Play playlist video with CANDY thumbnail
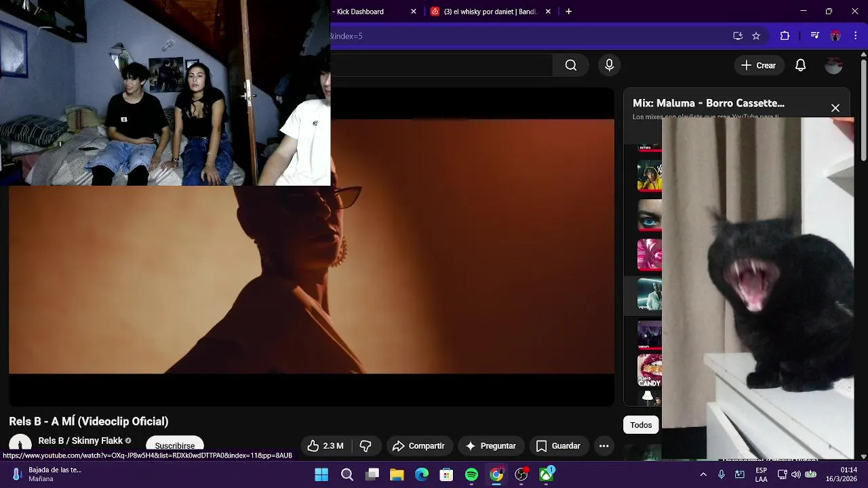This screenshot has height=488, width=868. pos(649,371)
